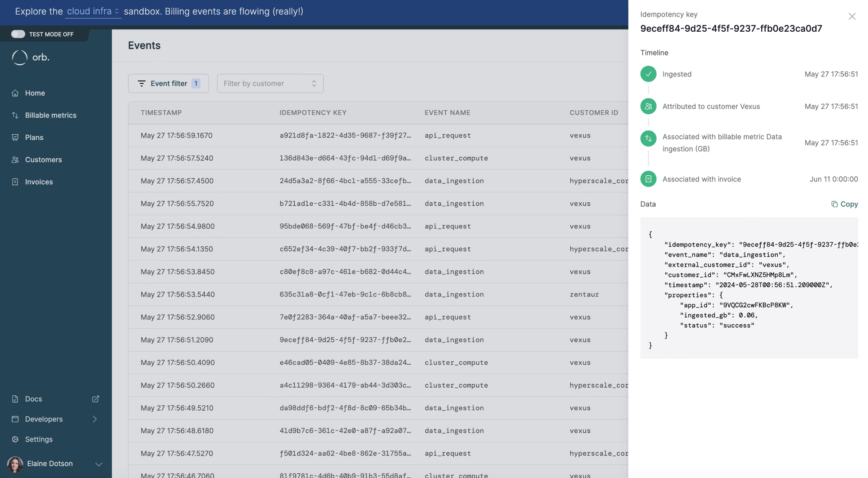Open the Home icon in sidebar
This screenshot has width=868, height=478.
click(x=15, y=93)
